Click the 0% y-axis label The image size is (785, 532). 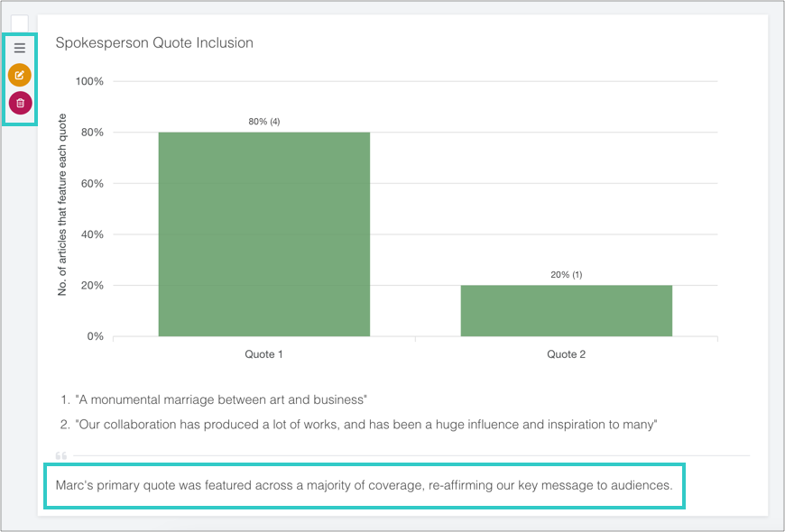(94, 336)
